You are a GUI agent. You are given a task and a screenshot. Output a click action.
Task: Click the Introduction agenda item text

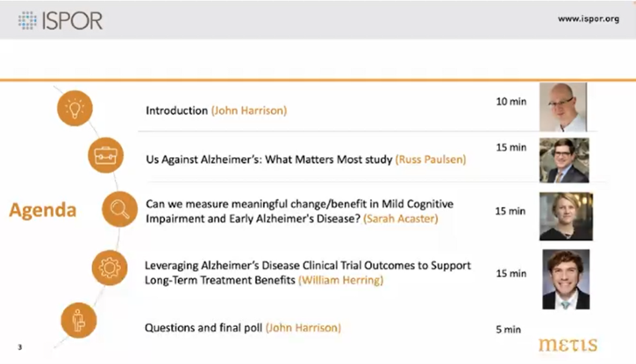(216, 111)
